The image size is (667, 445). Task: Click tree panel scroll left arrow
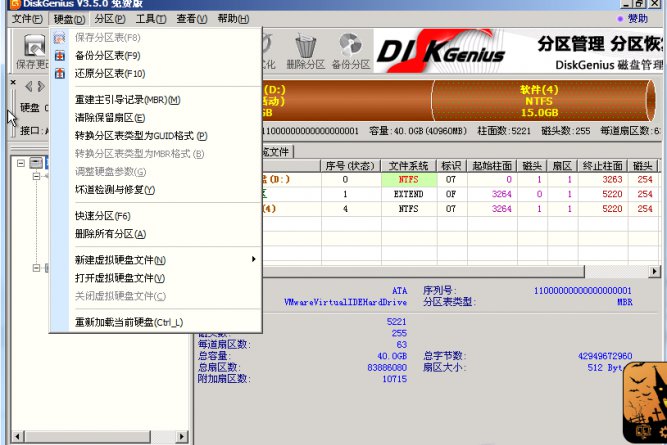17,436
